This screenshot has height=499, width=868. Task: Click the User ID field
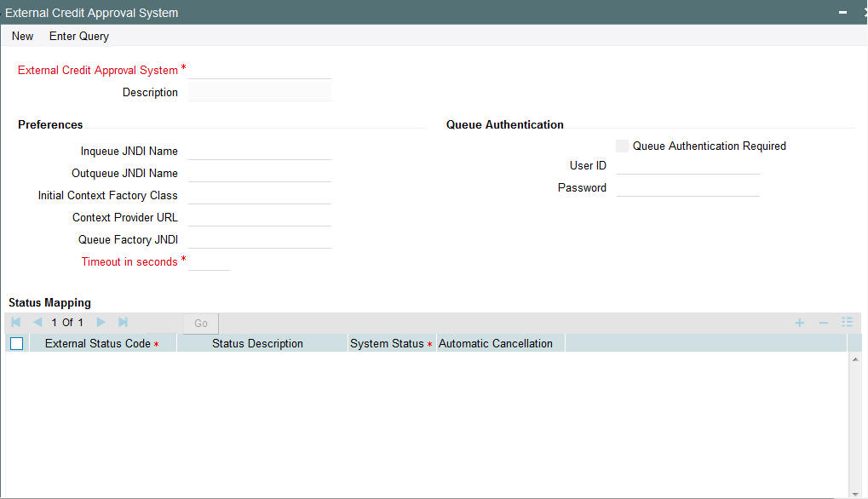click(x=688, y=165)
